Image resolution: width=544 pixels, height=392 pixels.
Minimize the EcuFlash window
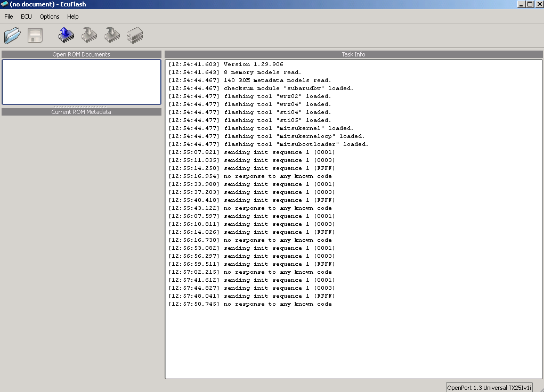tap(521, 4)
